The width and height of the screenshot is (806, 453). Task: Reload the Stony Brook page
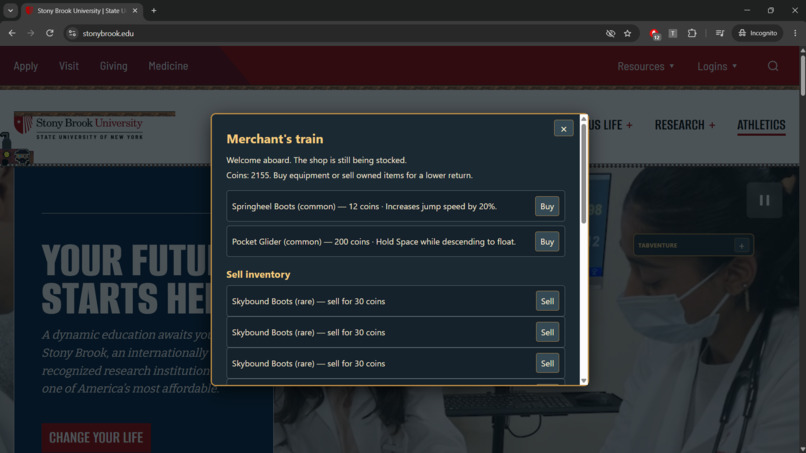(50, 33)
